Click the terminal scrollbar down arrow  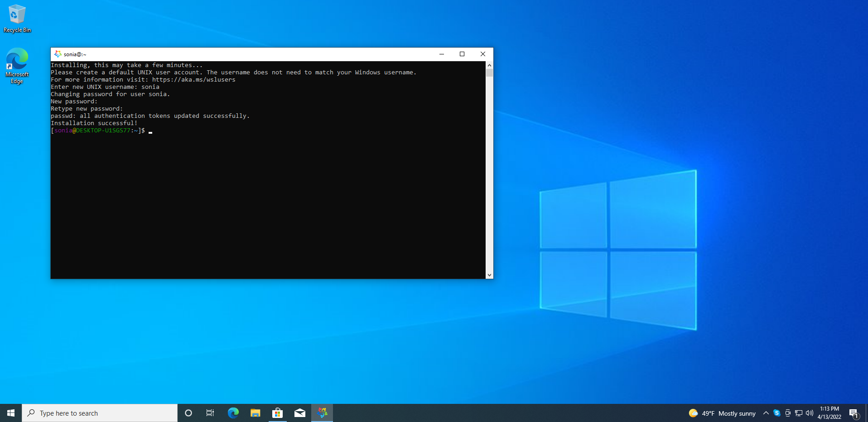coord(489,275)
